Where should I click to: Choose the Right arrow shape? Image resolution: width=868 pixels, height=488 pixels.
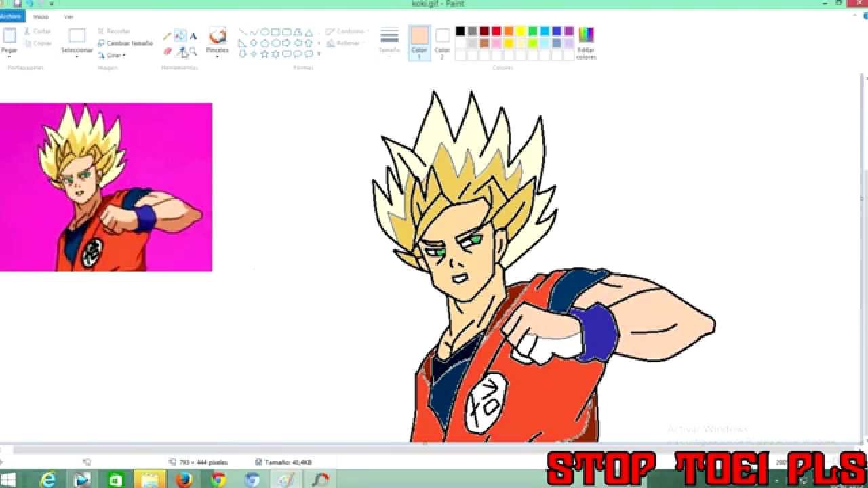(x=287, y=43)
